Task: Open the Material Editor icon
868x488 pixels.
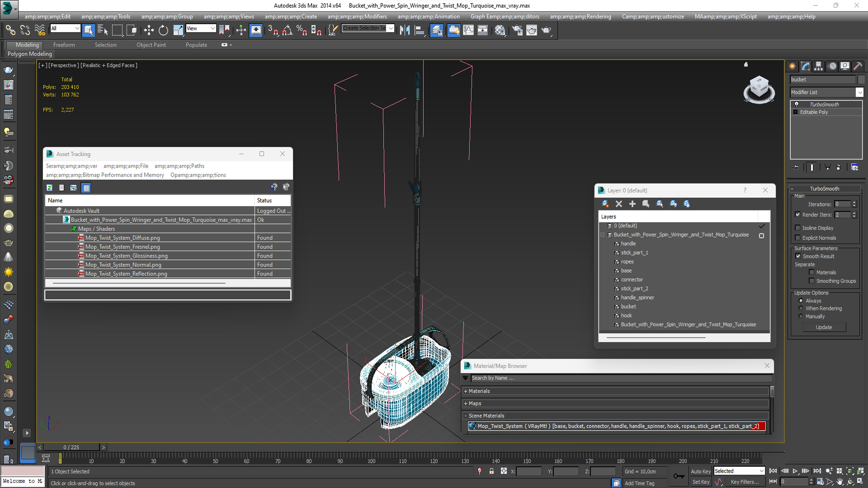Action: (x=500, y=30)
